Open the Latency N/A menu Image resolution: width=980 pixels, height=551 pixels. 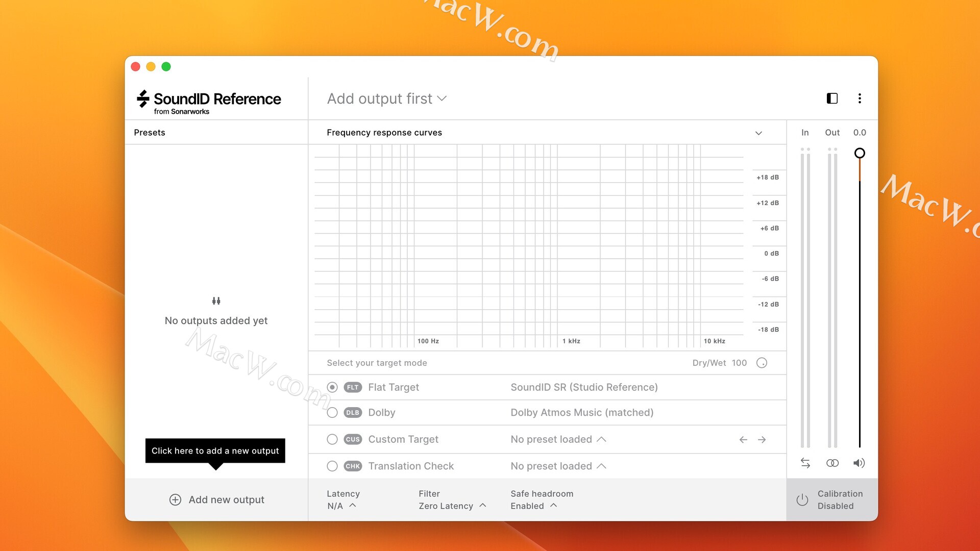point(342,506)
